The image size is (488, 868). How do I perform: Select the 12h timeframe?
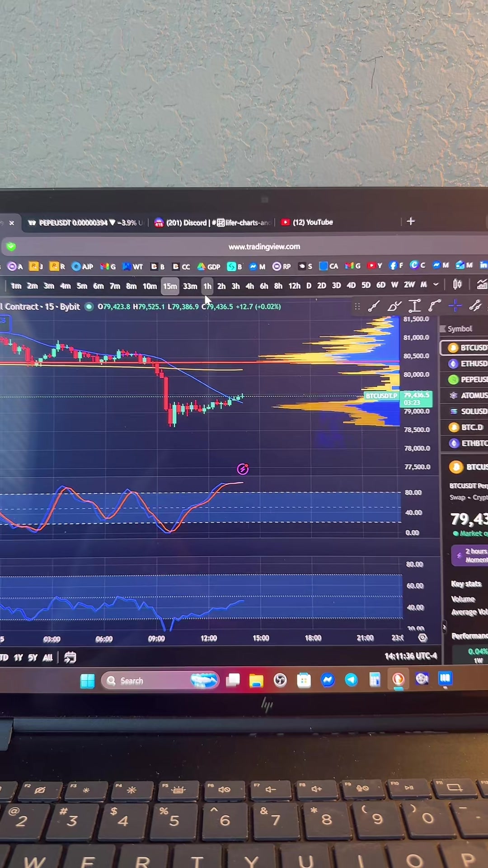pos(294,286)
